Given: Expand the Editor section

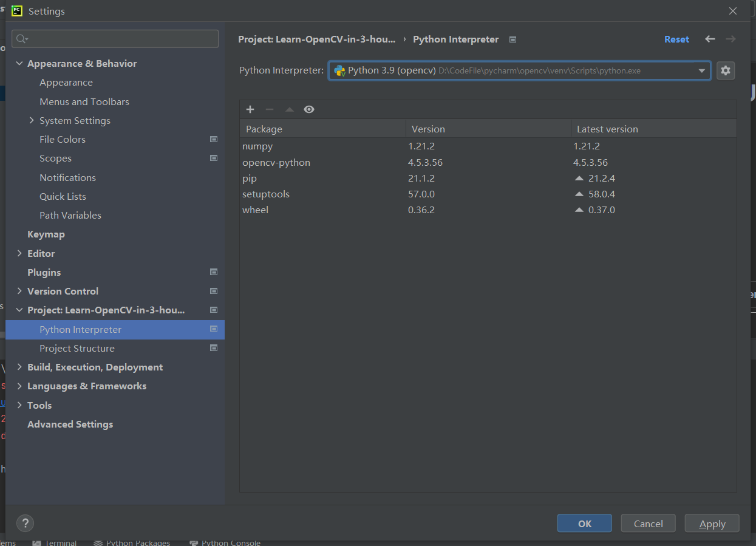Looking at the screenshot, I should tap(19, 253).
